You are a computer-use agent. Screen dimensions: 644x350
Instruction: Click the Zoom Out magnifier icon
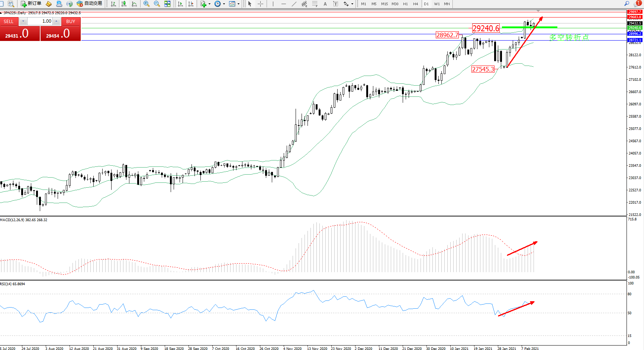coord(157,4)
